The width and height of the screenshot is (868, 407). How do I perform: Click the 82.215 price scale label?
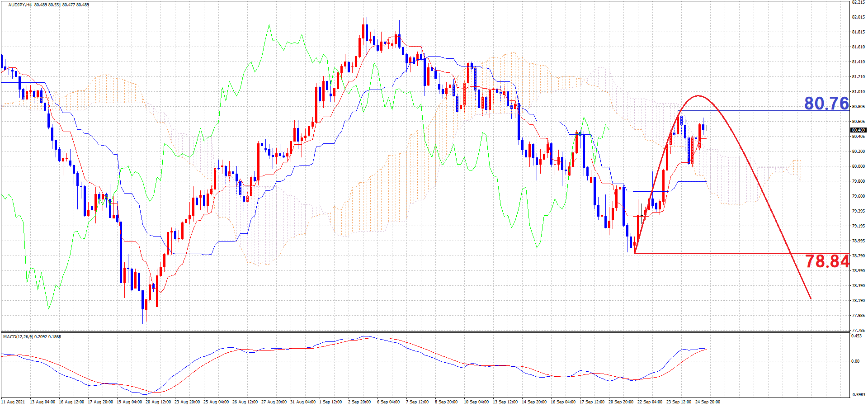858,2
